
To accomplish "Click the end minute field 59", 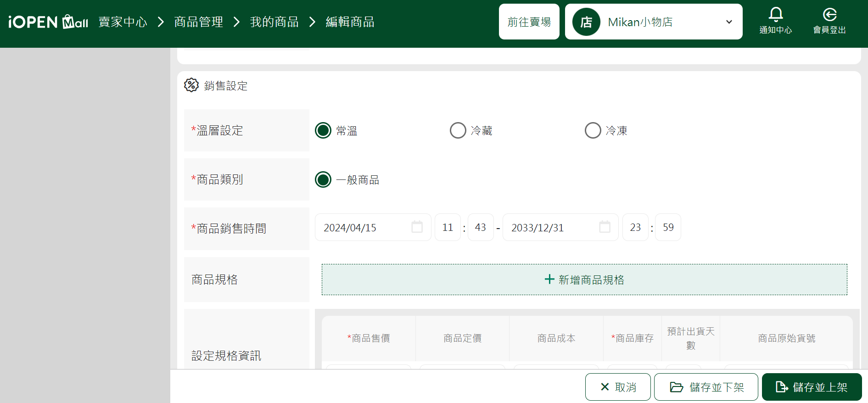I will click(x=668, y=227).
